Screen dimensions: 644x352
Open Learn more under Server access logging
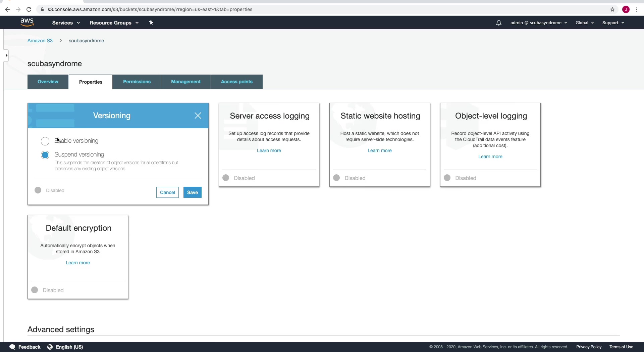(269, 150)
